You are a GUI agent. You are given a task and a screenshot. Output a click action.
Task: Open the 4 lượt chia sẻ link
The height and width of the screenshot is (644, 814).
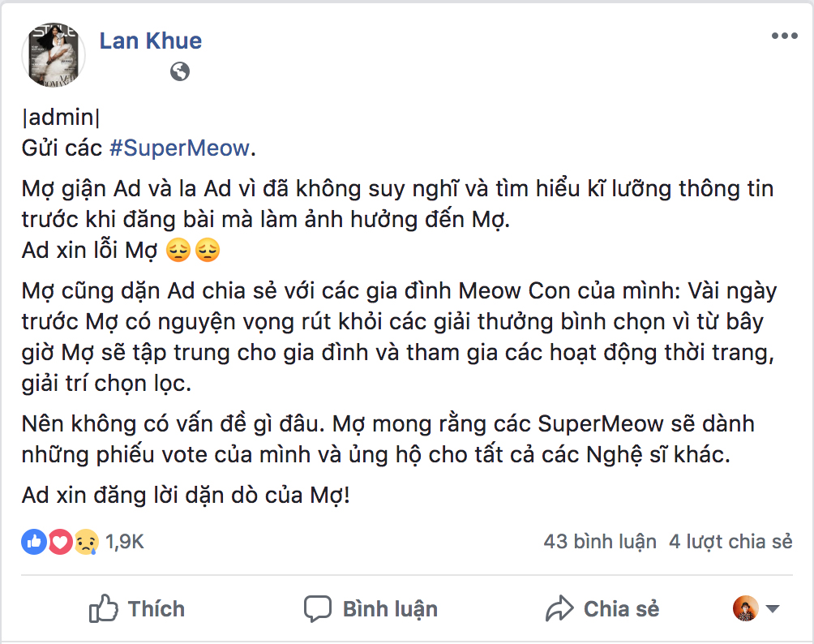730,542
